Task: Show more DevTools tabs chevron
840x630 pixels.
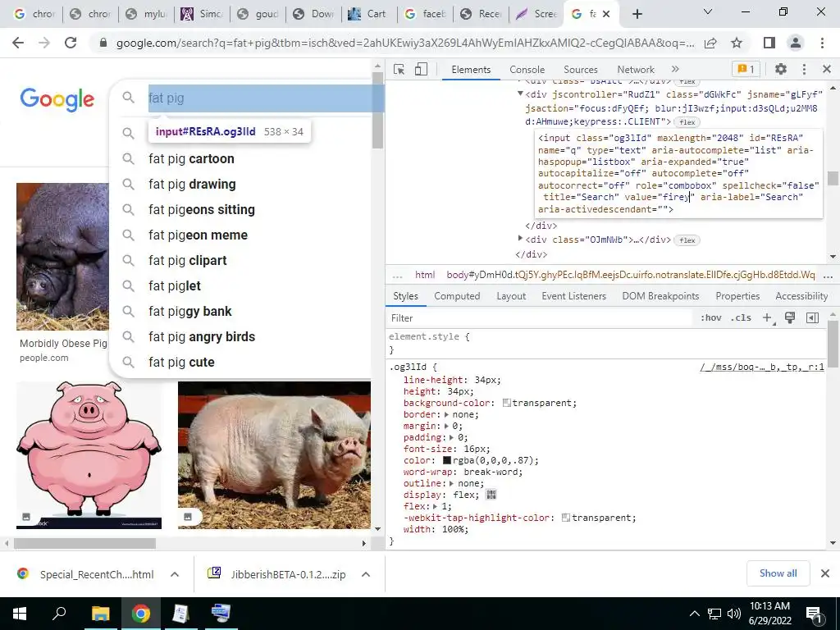Action: tap(675, 69)
